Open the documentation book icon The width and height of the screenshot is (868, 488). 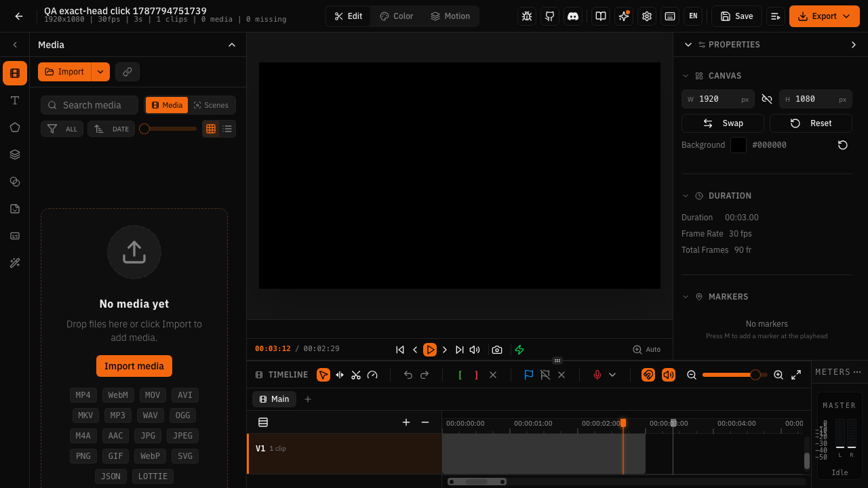click(601, 16)
